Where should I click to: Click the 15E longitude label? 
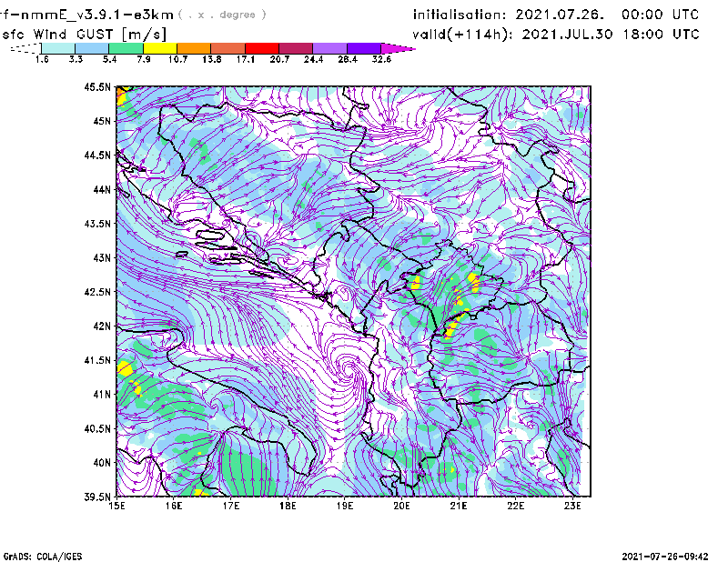pyautogui.click(x=116, y=506)
